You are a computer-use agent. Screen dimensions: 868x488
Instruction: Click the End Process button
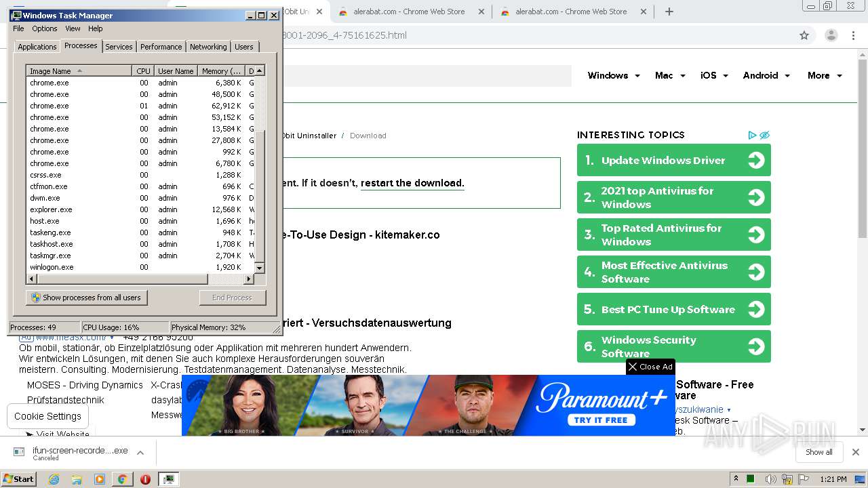click(232, 298)
